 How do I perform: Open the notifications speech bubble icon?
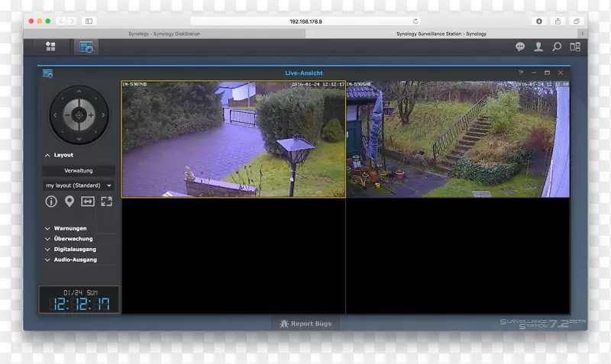[520, 47]
